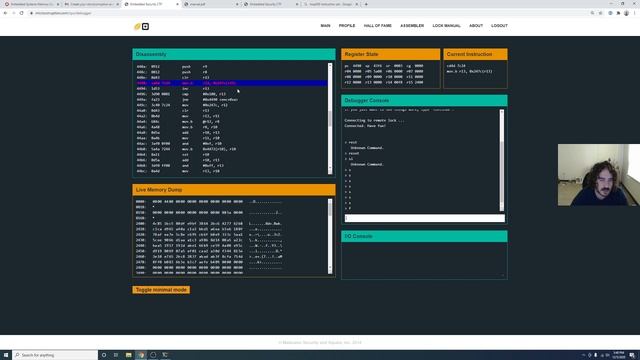Click the Debugger Console panel header

pyautogui.click(x=424, y=100)
